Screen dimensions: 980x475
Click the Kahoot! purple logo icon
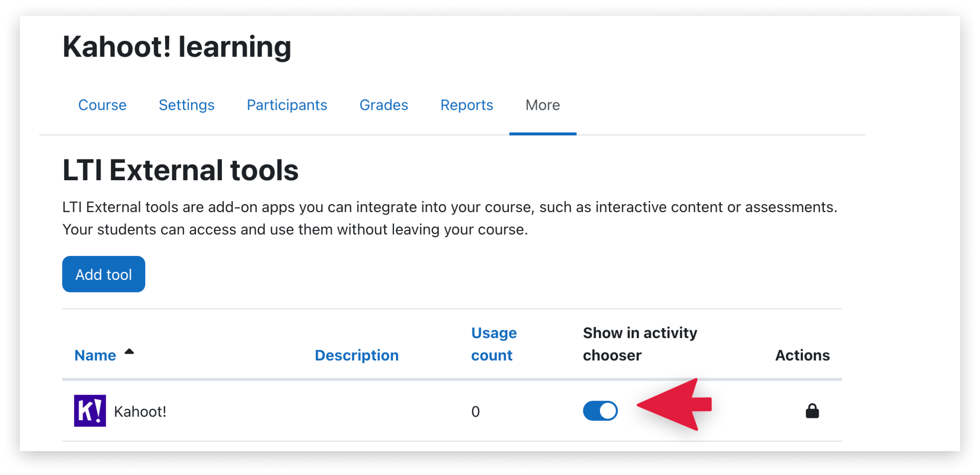click(x=90, y=411)
